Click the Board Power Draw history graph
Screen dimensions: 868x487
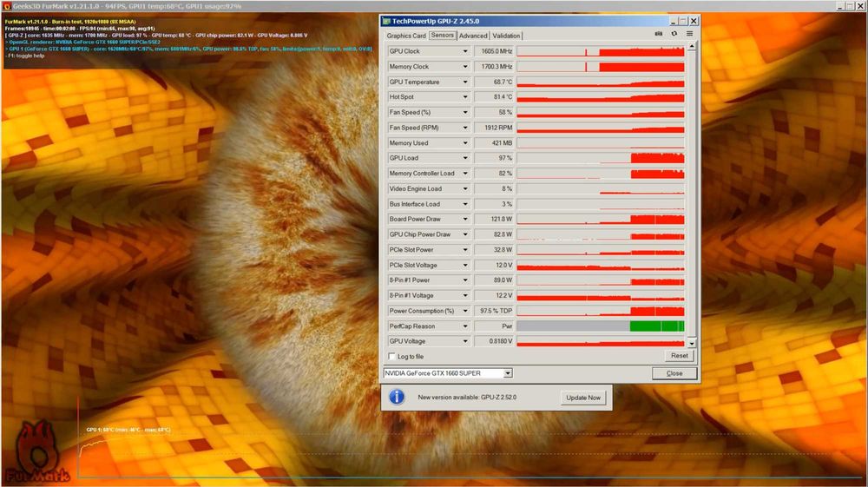pos(601,219)
